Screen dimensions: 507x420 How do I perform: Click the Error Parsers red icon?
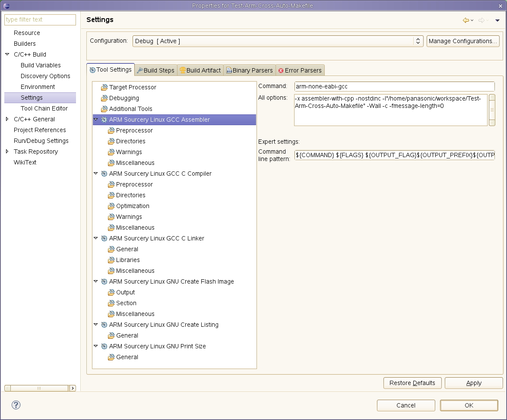[x=281, y=70]
